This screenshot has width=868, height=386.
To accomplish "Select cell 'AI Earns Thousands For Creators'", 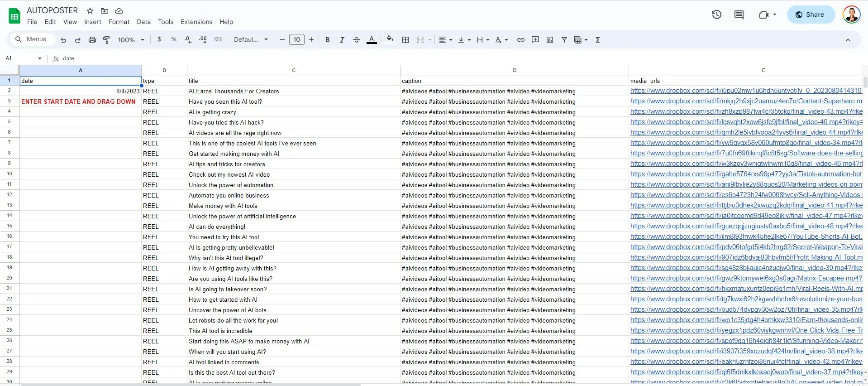I will coord(294,91).
